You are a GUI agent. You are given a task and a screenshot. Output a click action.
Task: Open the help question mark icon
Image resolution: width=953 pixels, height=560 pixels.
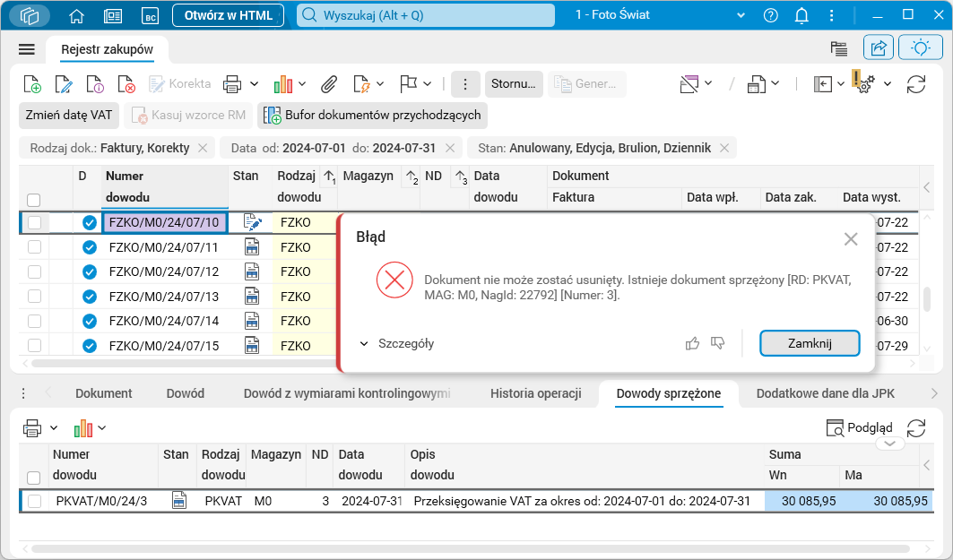click(x=771, y=16)
